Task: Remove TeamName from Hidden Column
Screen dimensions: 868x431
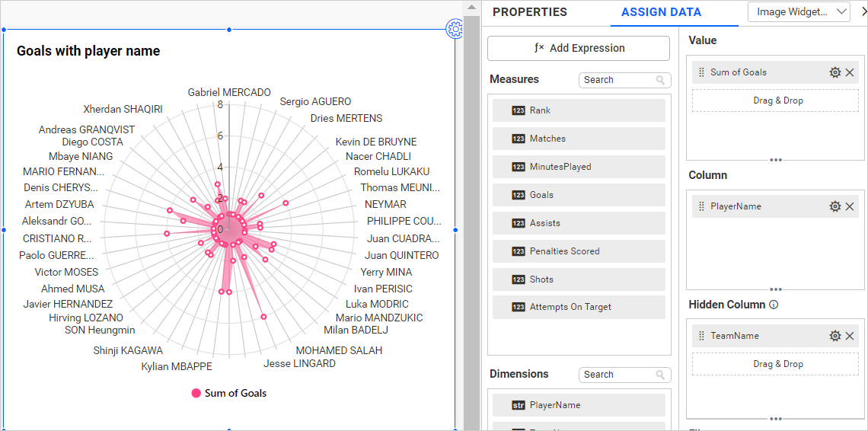Action: (x=850, y=336)
